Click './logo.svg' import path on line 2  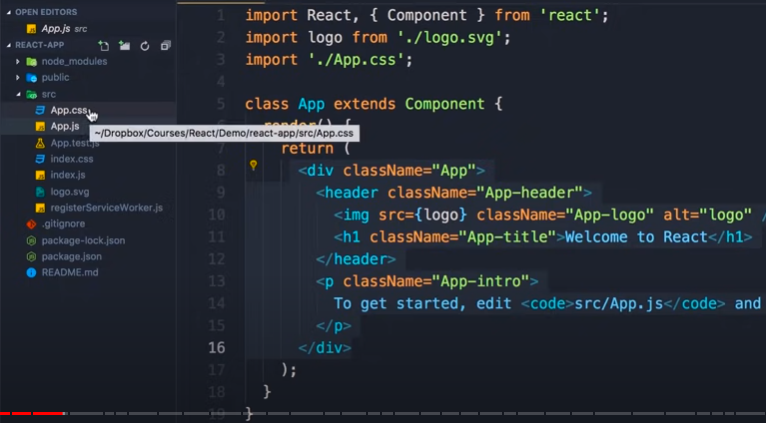click(x=450, y=38)
